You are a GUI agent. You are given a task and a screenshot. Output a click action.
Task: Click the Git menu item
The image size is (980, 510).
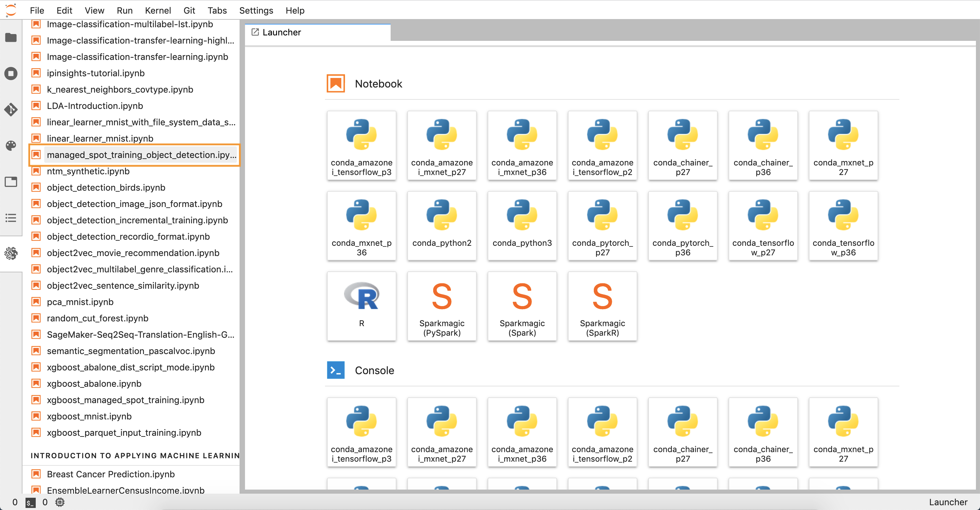click(188, 10)
